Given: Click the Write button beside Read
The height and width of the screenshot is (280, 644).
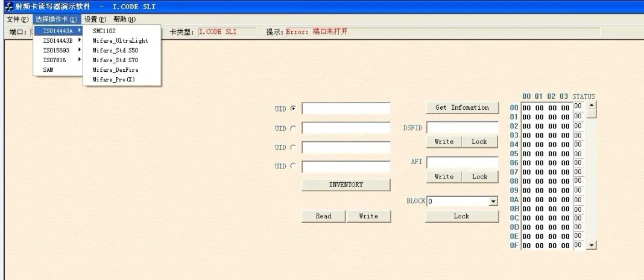Looking at the screenshot, I should tap(368, 216).
